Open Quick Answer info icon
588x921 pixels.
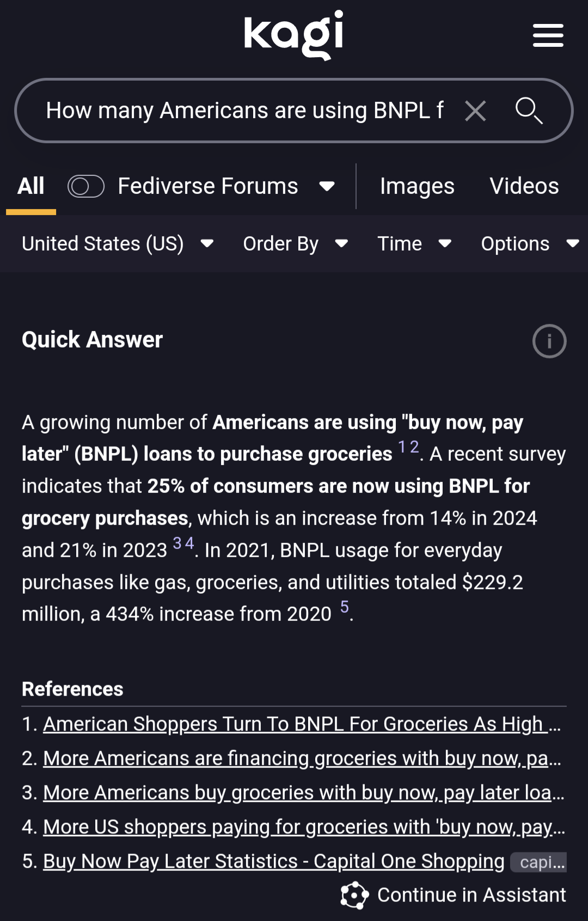pyautogui.click(x=549, y=341)
